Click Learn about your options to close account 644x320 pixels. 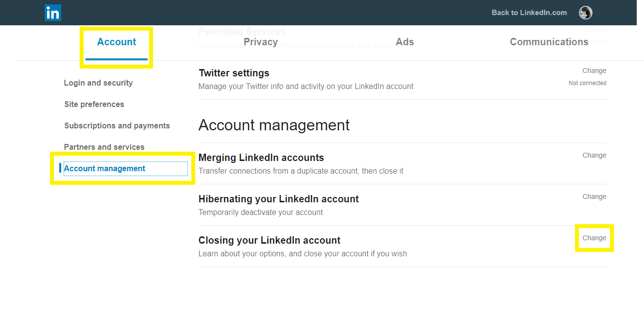click(x=303, y=253)
